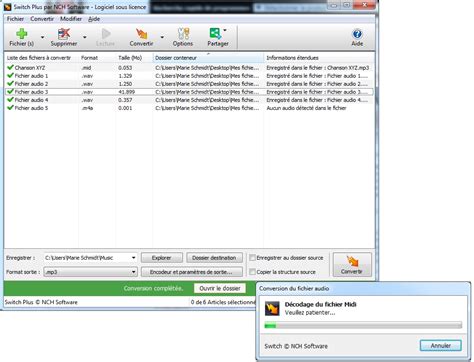Viewport: 474px width, 362px height.
Task: Sort by the Dossier conteneur column header
Action: pyautogui.click(x=208, y=58)
